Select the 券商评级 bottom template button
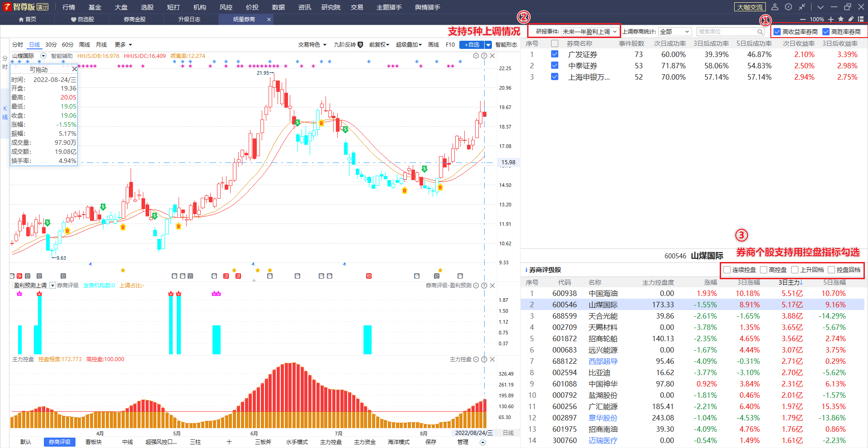868x448 pixels. tap(60, 442)
